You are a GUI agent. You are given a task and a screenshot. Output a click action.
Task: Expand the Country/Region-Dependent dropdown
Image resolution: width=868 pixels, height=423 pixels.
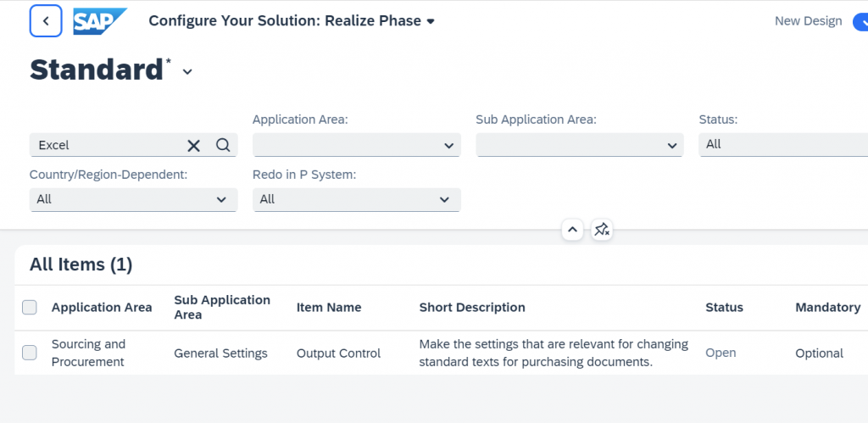[133, 199]
